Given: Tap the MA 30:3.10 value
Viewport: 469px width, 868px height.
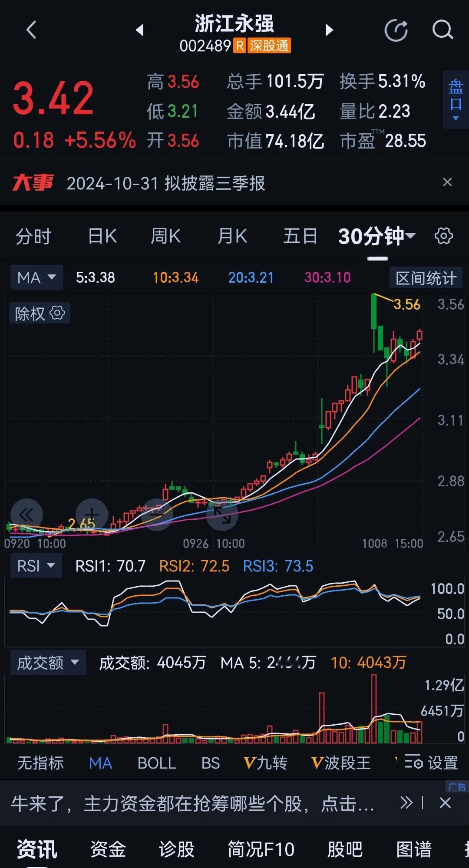Looking at the screenshot, I should pos(327,277).
